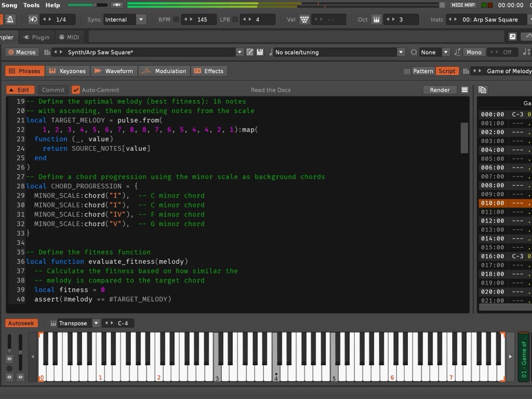
Task: Click the master volume slider at top
Action: click(87, 5)
